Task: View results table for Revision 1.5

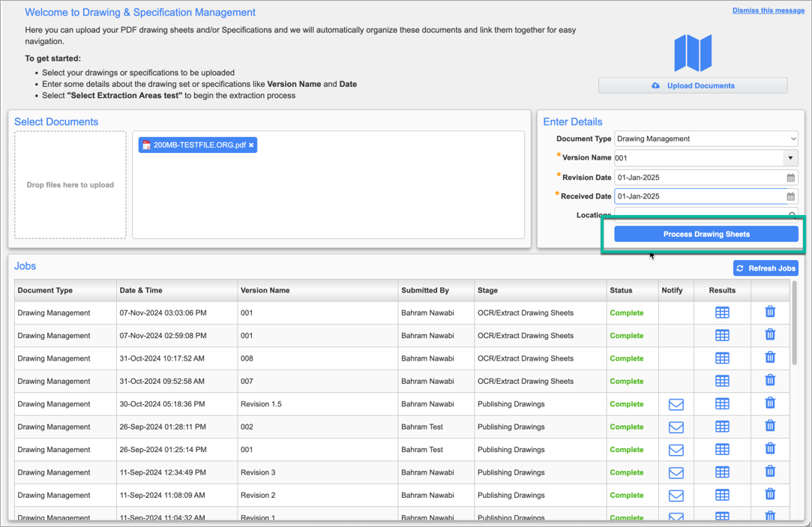Action: tap(722, 404)
